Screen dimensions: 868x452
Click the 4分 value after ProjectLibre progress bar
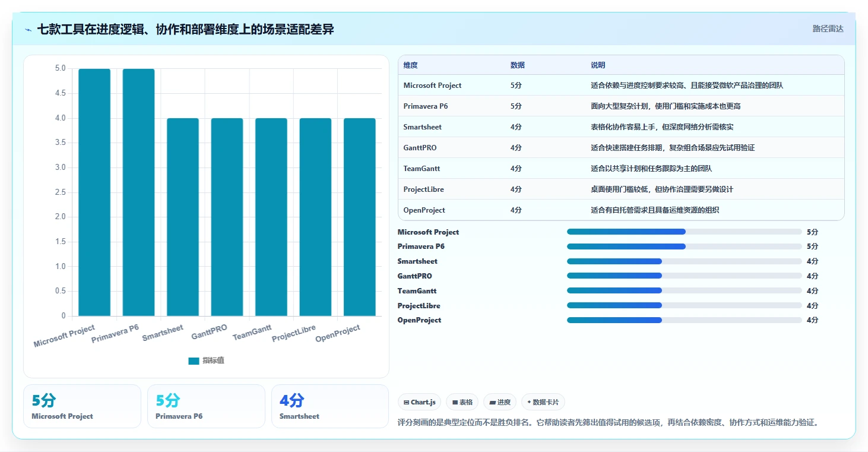[812, 306]
